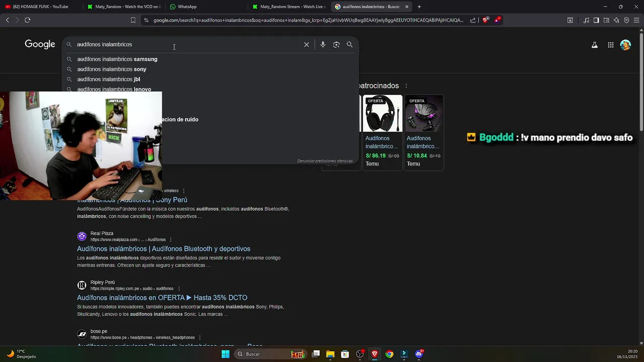Open the share icon in address bar

473,20
